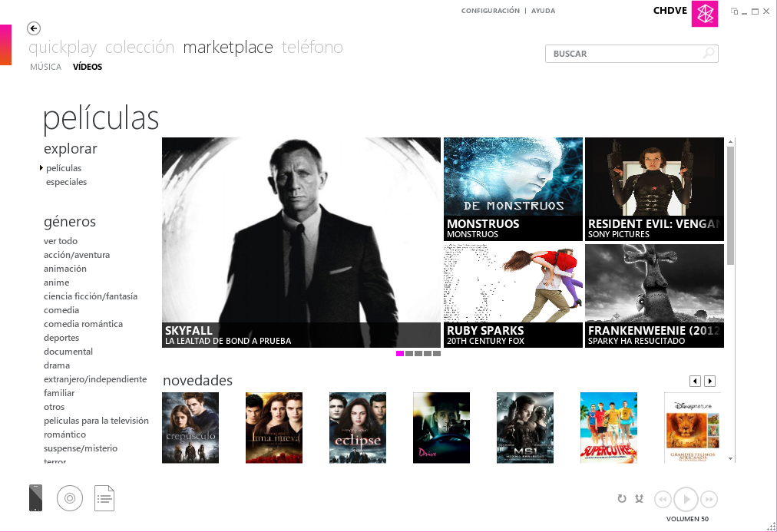Open the teléfono tab
The image size is (777, 532).
(x=312, y=47)
